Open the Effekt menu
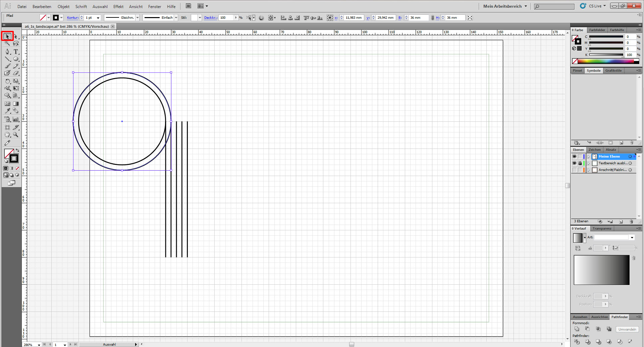 tap(118, 6)
